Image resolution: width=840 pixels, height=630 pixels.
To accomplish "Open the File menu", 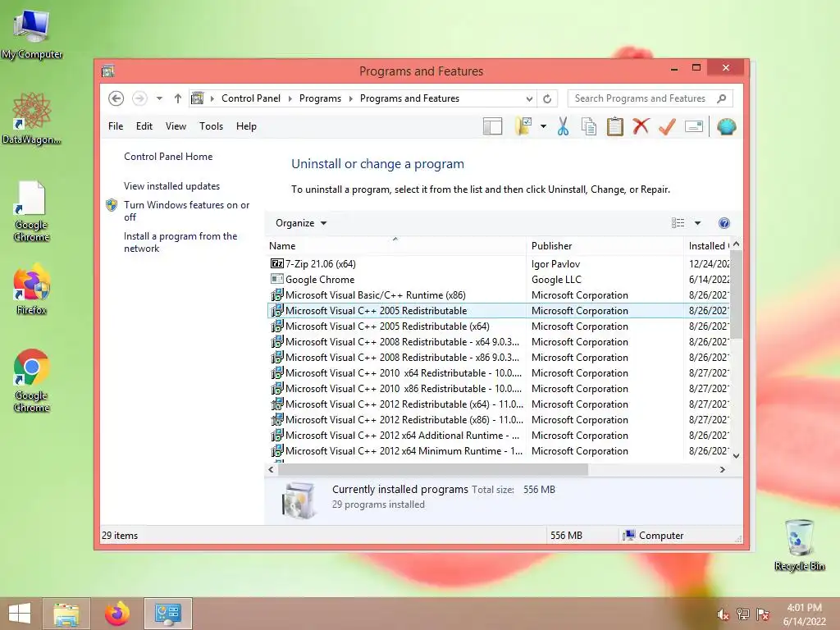I will (116, 126).
